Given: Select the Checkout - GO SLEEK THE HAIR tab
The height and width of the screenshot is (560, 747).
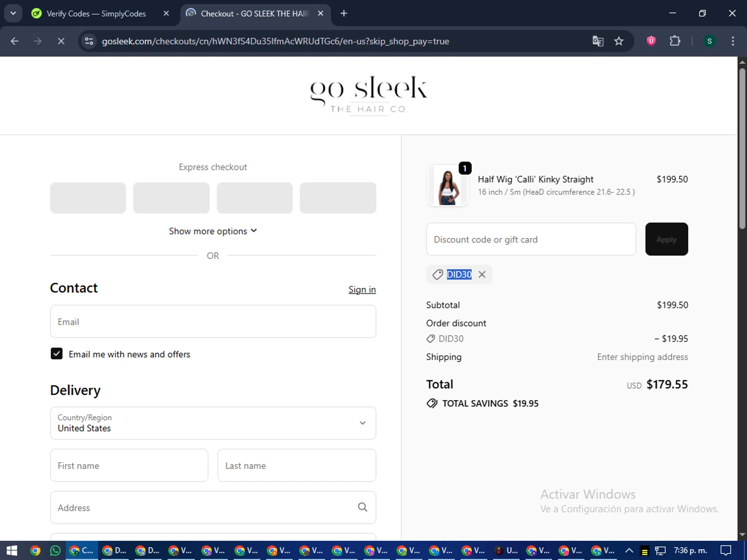Looking at the screenshot, I should (254, 13).
